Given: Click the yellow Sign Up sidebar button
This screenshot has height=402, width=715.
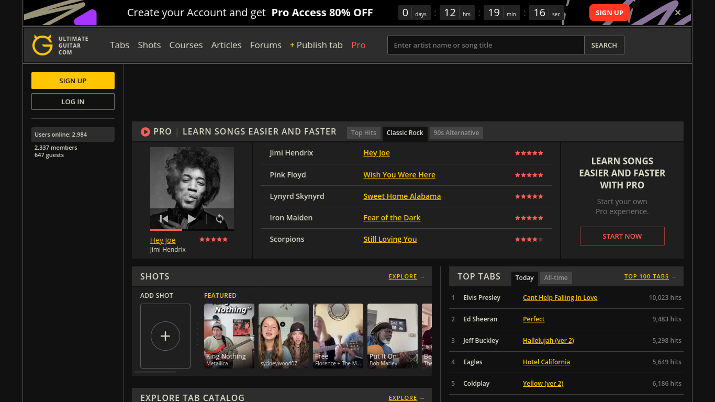Looking at the screenshot, I should pos(73,81).
